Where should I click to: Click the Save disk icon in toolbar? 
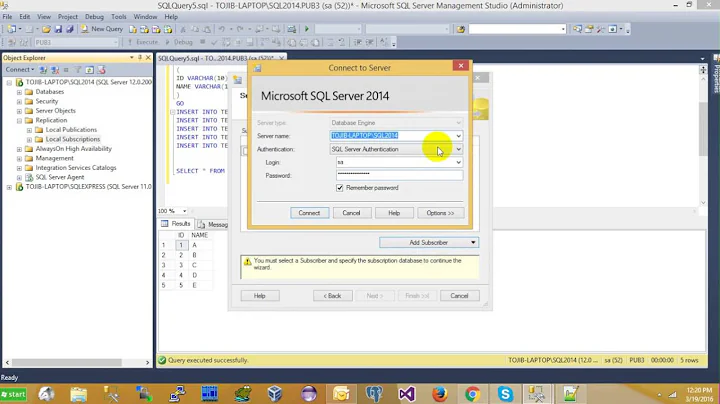pos(58,29)
